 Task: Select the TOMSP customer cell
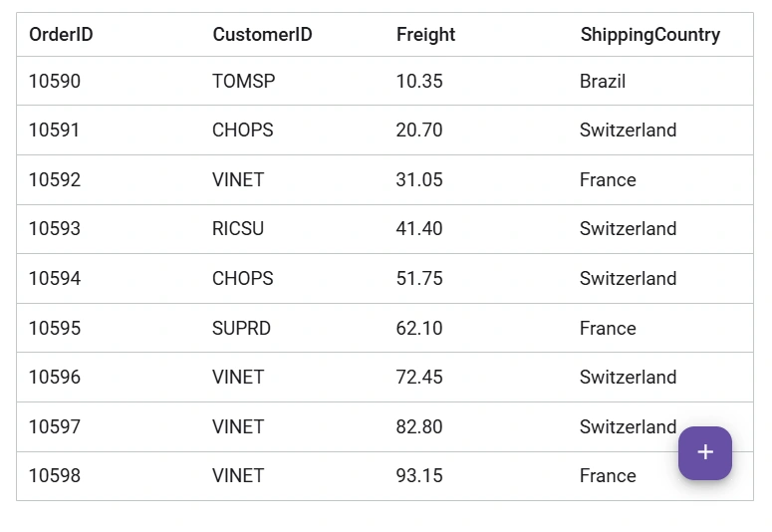243,82
